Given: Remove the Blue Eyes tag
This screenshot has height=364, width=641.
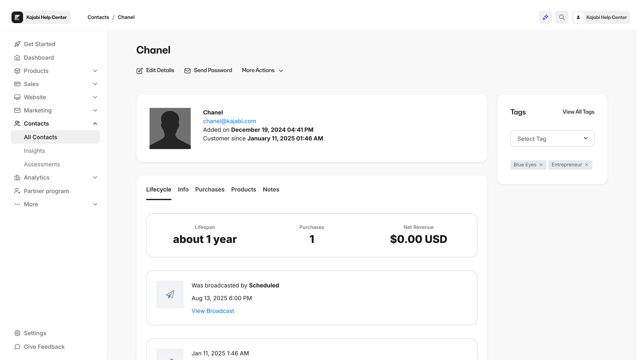Looking at the screenshot, I should [x=541, y=164].
